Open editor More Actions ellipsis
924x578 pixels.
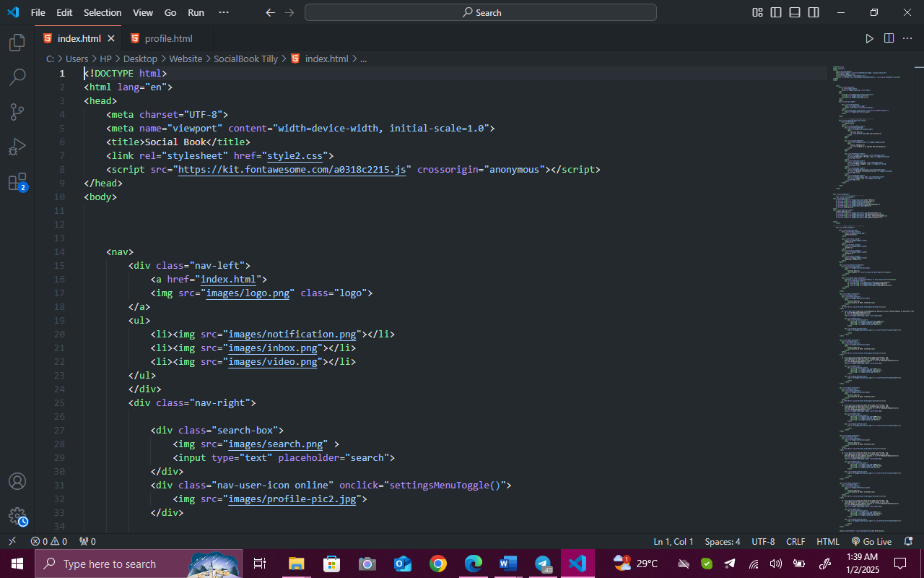[907, 38]
